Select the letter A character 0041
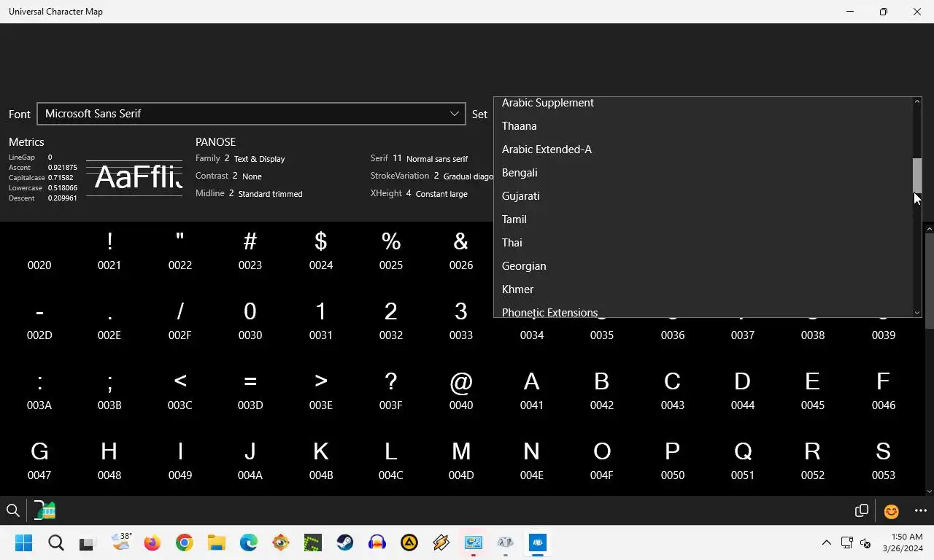The height and width of the screenshot is (560, 934). [532, 390]
